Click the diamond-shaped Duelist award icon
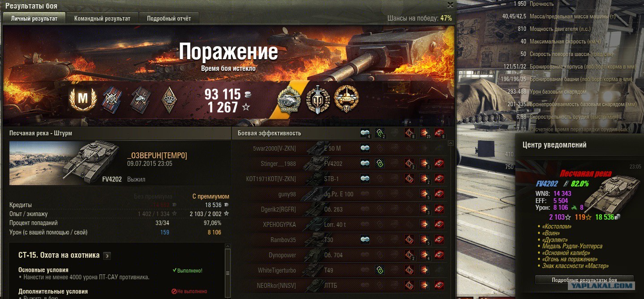The image size is (644, 299). click(x=169, y=99)
